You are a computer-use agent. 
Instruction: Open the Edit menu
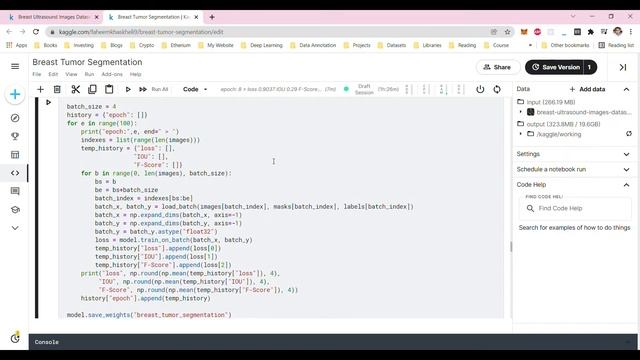pyautogui.click(x=53, y=74)
